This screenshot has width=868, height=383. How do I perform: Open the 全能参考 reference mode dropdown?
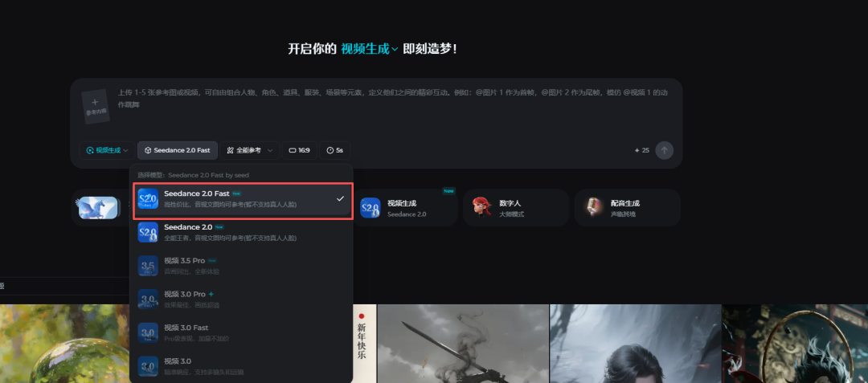(250, 150)
